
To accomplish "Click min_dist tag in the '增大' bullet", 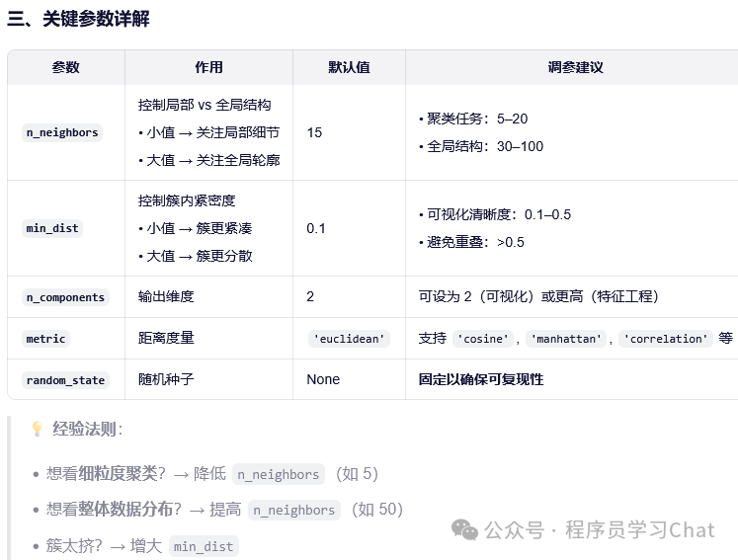I will click(204, 546).
